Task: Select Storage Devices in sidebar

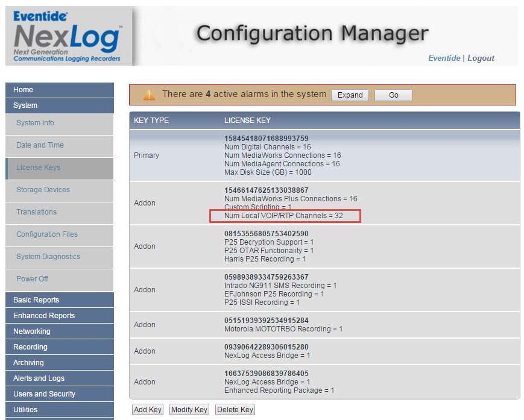Action: (59, 190)
